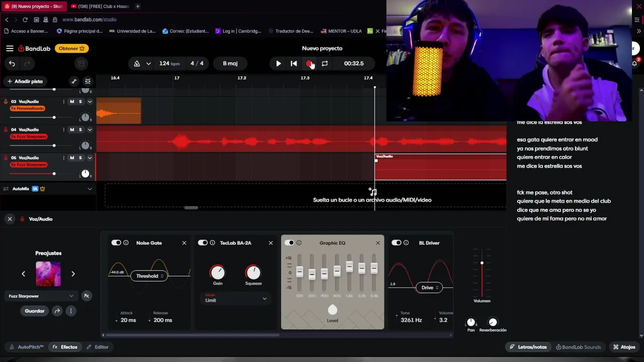Open the Atajos shortcuts tab
644x362 pixels.
(624, 347)
